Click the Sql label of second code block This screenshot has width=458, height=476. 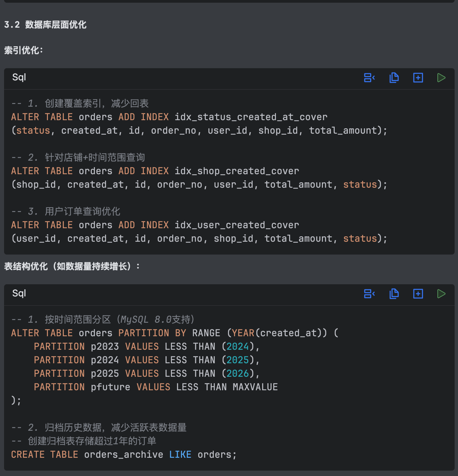(19, 293)
